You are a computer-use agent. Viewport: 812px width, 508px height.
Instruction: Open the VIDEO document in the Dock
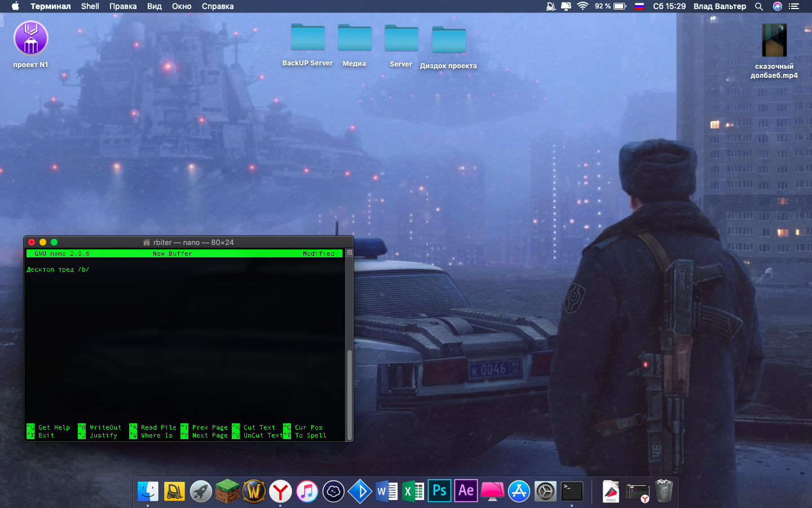(611, 492)
